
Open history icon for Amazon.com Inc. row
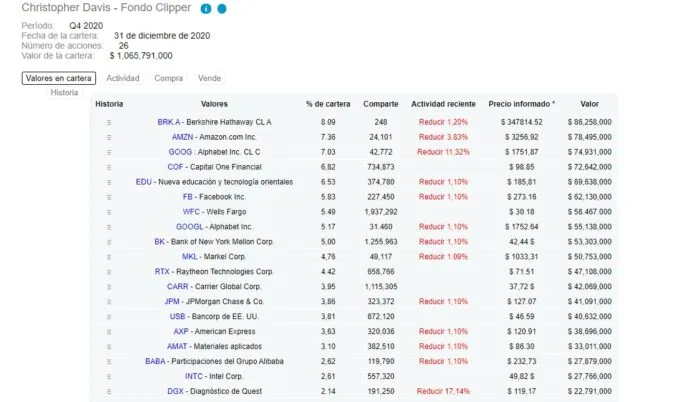coord(109,137)
